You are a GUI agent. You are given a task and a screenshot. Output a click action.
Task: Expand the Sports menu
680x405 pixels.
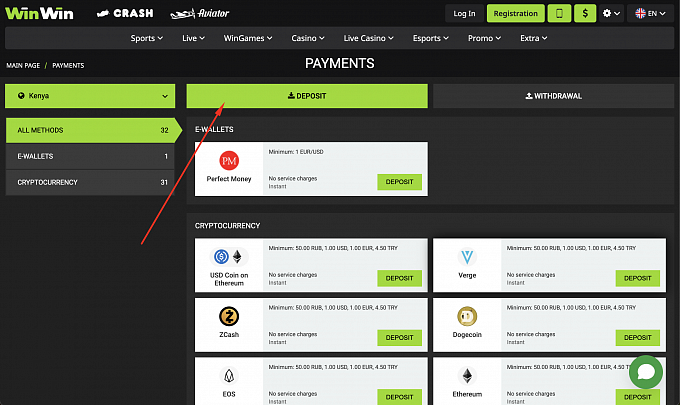pyautogui.click(x=147, y=38)
